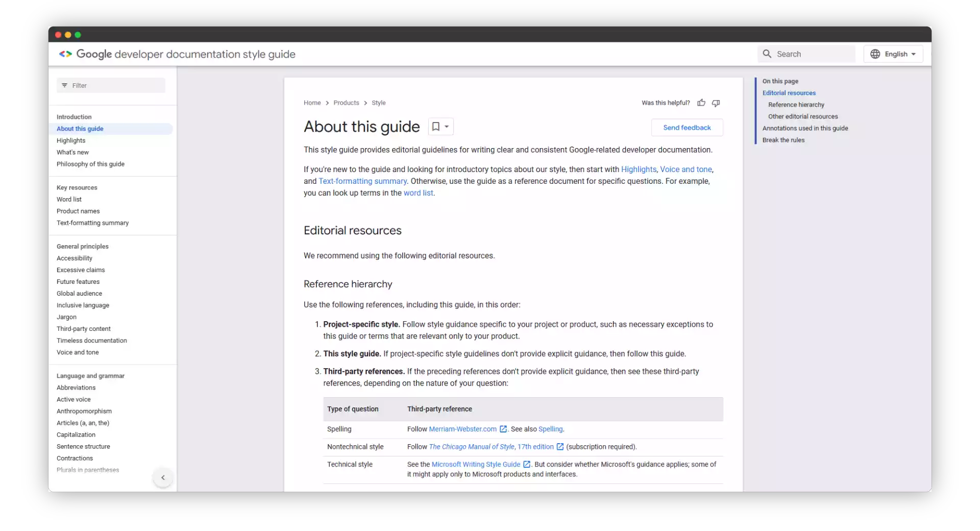Screen dimensions: 980x531
Task: Rate the page unhelpful with the thumbs down icon
Action: point(716,103)
